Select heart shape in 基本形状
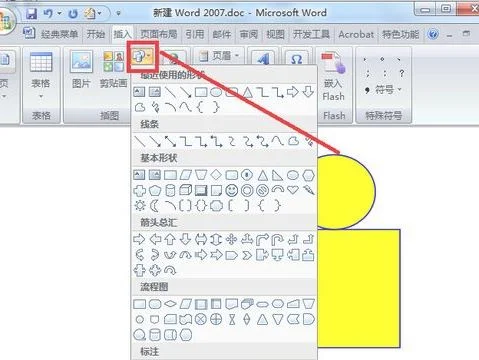Screen dimensions: 479x360 pyautogui.click(x=293, y=190)
